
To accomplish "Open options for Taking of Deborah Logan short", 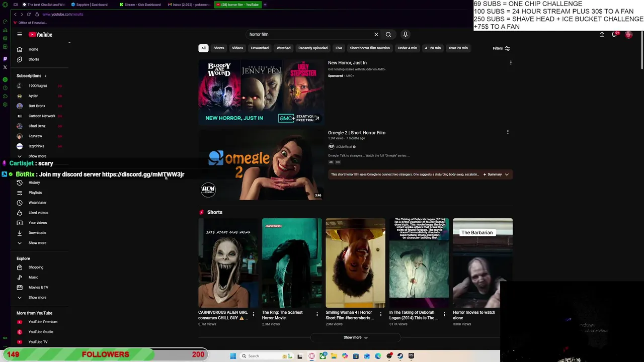I will pos(444,315).
